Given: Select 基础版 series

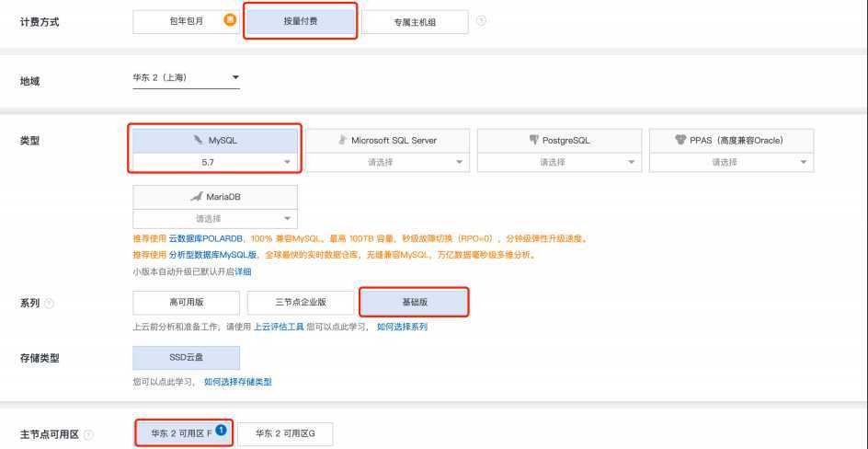Looking at the screenshot, I should tap(415, 303).
